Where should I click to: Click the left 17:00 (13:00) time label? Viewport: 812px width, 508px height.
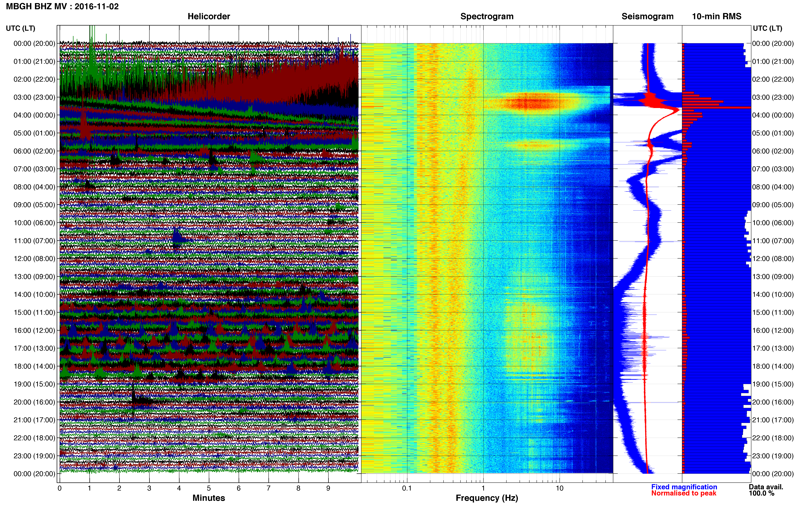point(34,348)
